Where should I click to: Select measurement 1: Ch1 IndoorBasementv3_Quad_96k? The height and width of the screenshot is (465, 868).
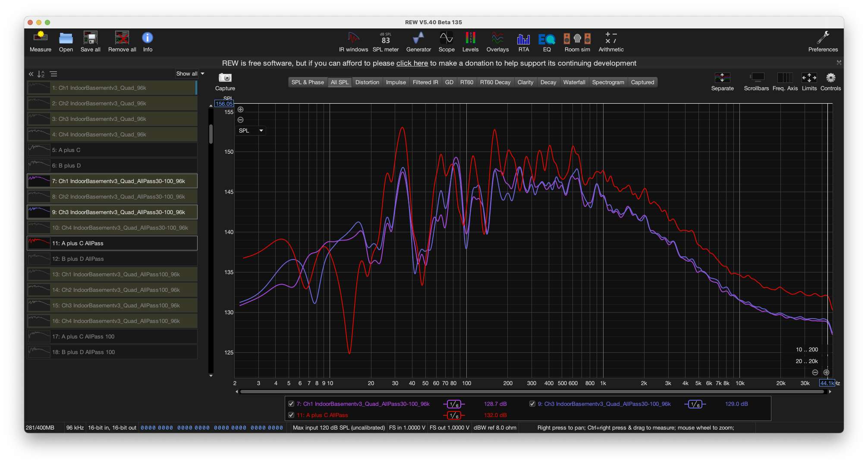click(112, 88)
